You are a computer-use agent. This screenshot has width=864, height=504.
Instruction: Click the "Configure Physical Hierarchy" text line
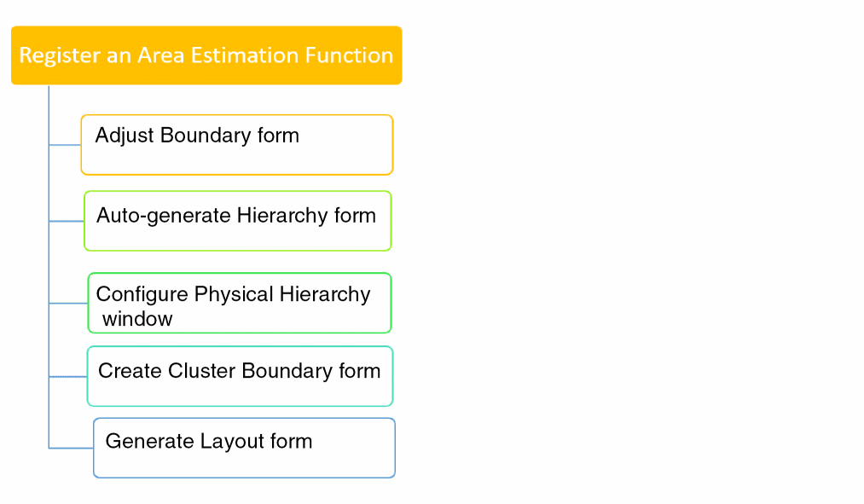(233, 294)
